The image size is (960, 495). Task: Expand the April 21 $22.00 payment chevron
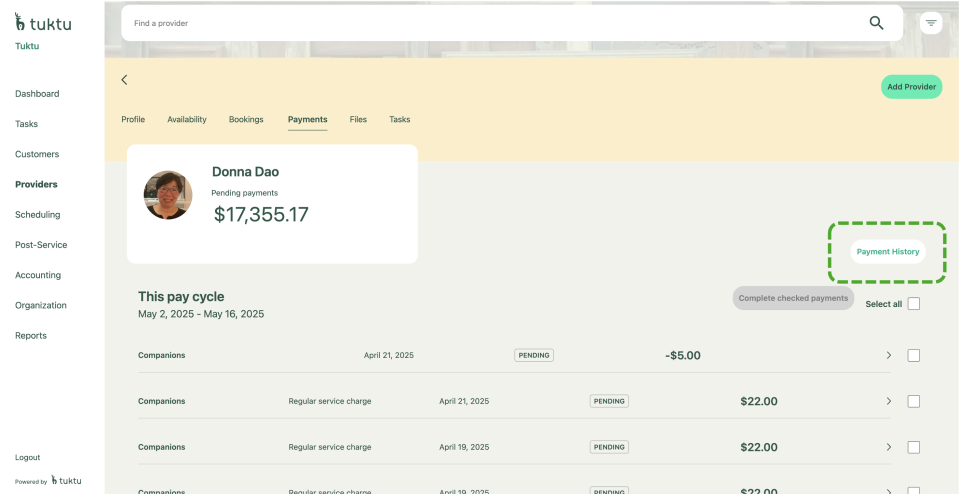click(888, 401)
